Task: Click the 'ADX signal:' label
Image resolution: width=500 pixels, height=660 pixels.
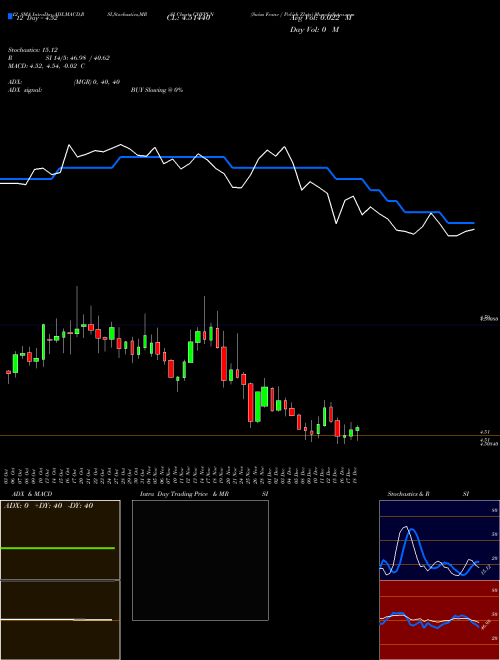Action: coord(25,90)
